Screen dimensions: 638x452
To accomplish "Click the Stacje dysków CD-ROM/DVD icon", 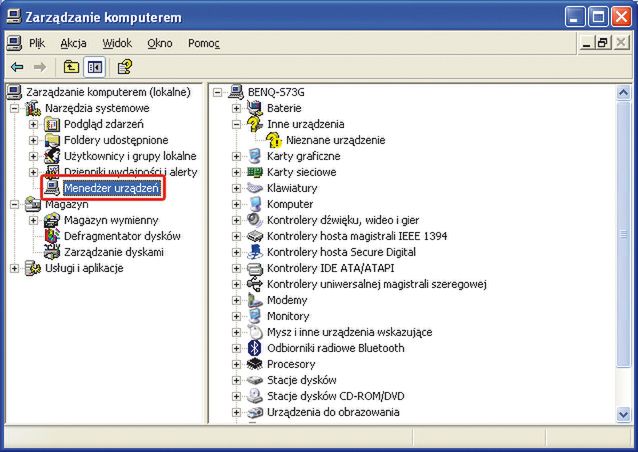I will [255, 396].
